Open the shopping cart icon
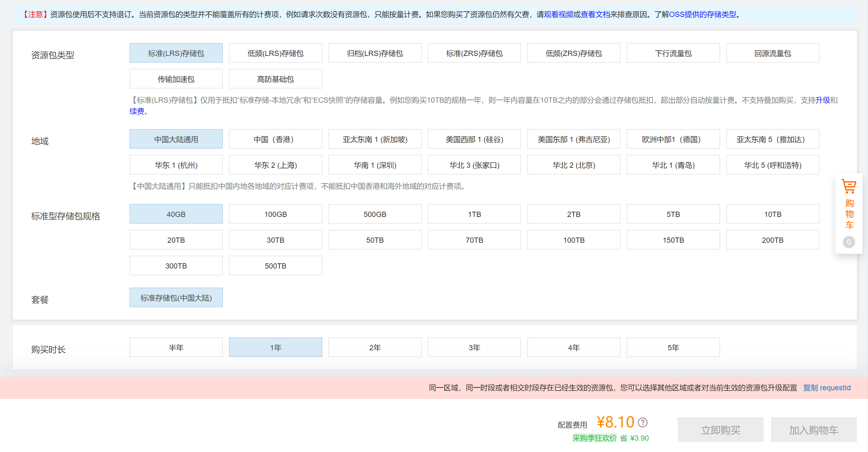This screenshot has width=868, height=452. coord(848,186)
